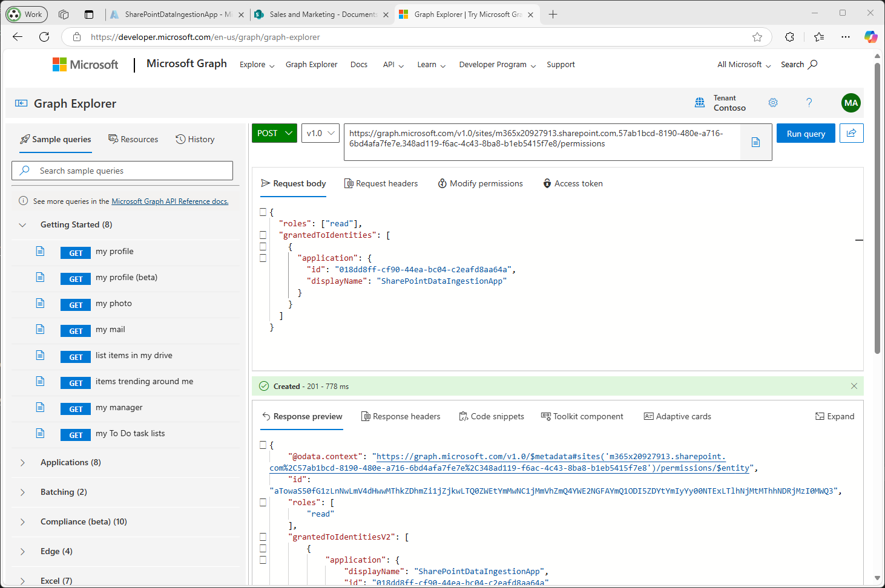Click the document icon for my profile
This screenshot has height=588, width=885.
pyautogui.click(x=40, y=251)
